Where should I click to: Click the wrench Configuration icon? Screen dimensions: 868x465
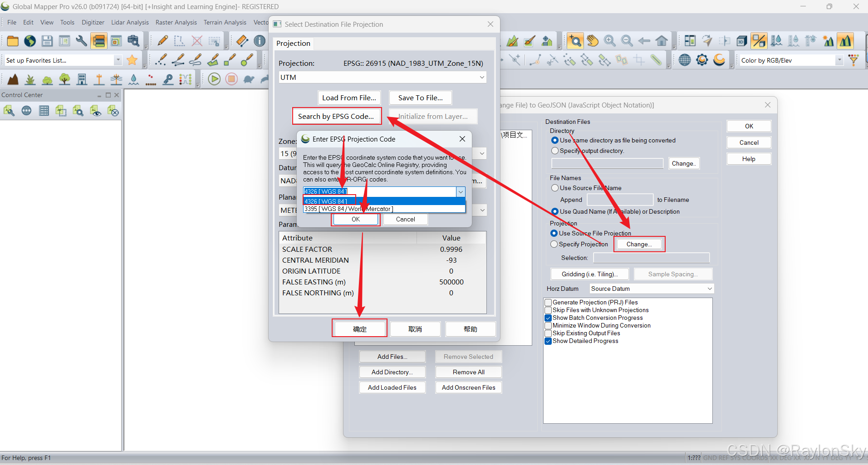[82, 41]
